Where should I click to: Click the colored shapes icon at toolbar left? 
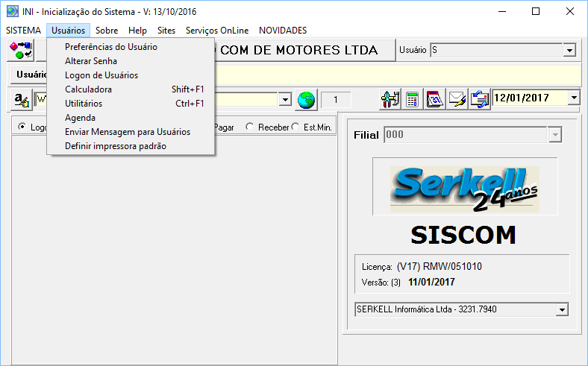[21, 50]
